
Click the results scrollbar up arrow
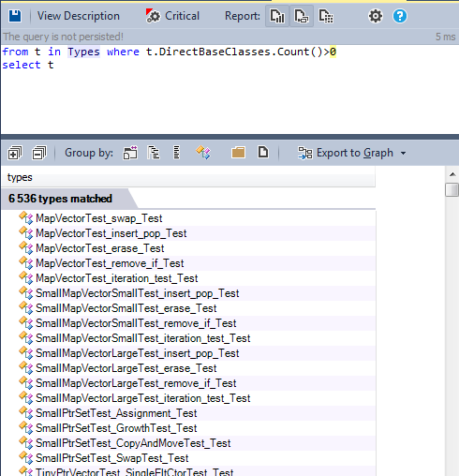click(x=452, y=174)
